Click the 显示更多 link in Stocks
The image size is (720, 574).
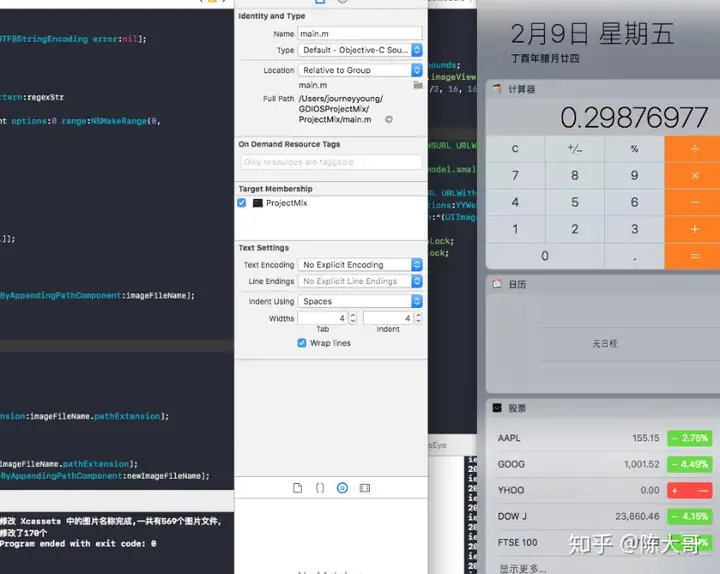pos(523,568)
